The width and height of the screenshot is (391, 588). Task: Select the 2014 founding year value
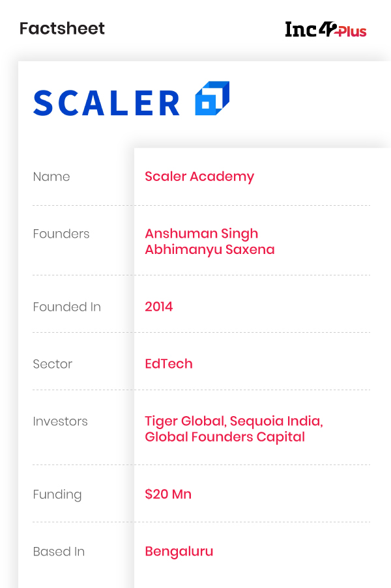coord(159,307)
